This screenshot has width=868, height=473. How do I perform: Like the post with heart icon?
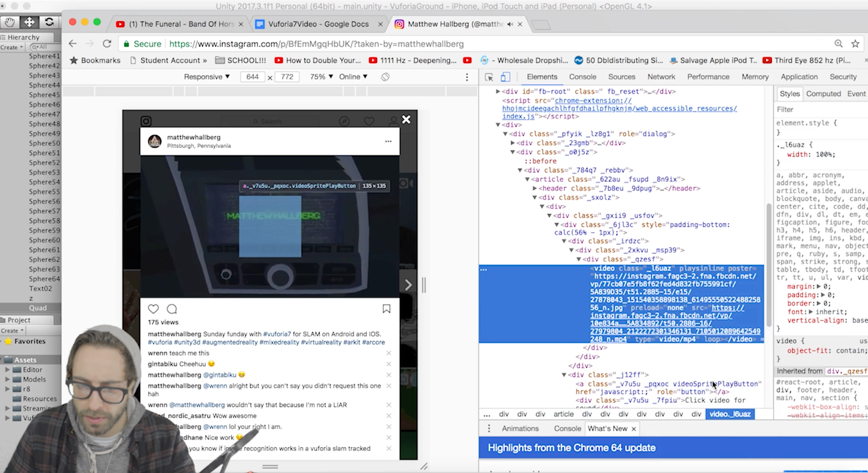tap(153, 309)
